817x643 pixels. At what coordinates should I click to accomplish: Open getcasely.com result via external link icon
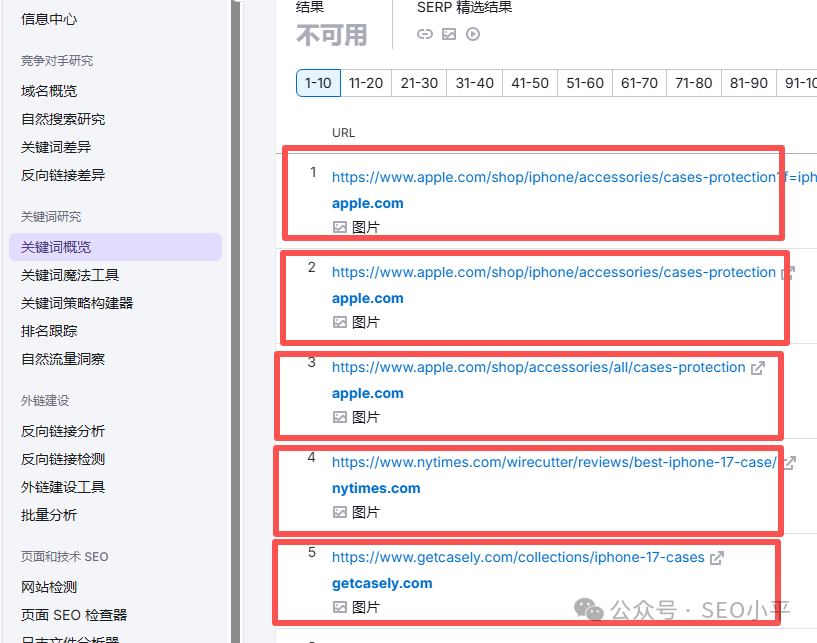pyautogui.click(x=716, y=557)
